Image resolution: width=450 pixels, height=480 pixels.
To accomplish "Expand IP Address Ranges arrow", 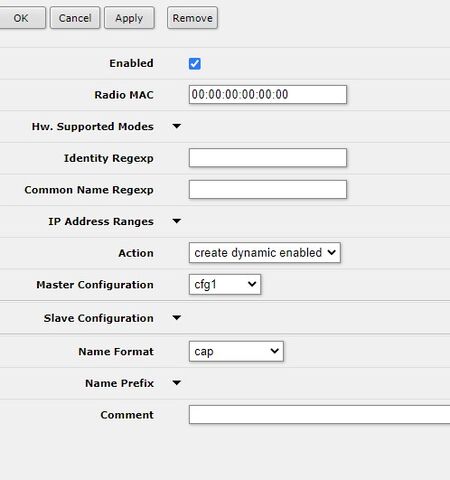I will (x=177, y=221).
